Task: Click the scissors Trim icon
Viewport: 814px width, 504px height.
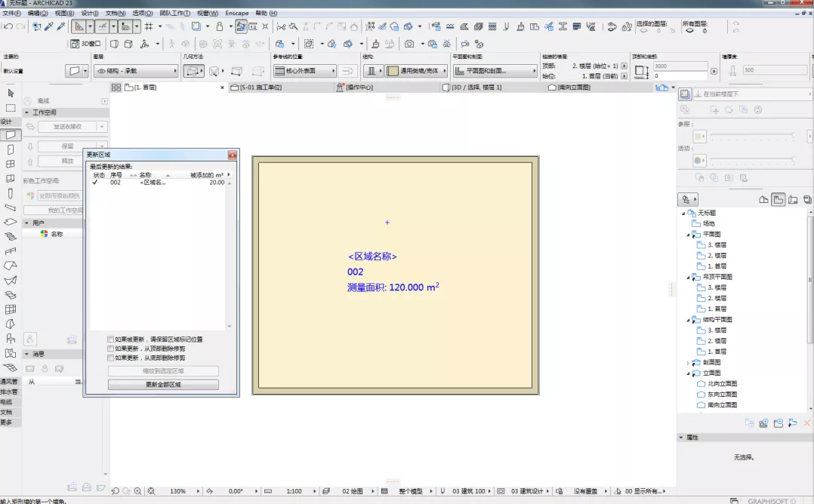Action: tap(281, 26)
